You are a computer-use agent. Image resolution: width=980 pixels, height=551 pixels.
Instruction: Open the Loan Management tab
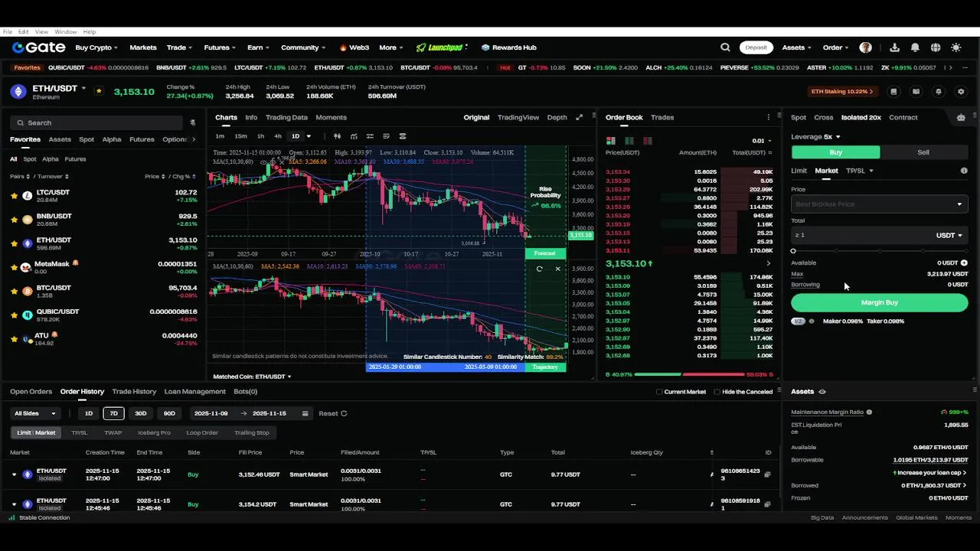pyautogui.click(x=195, y=392)
